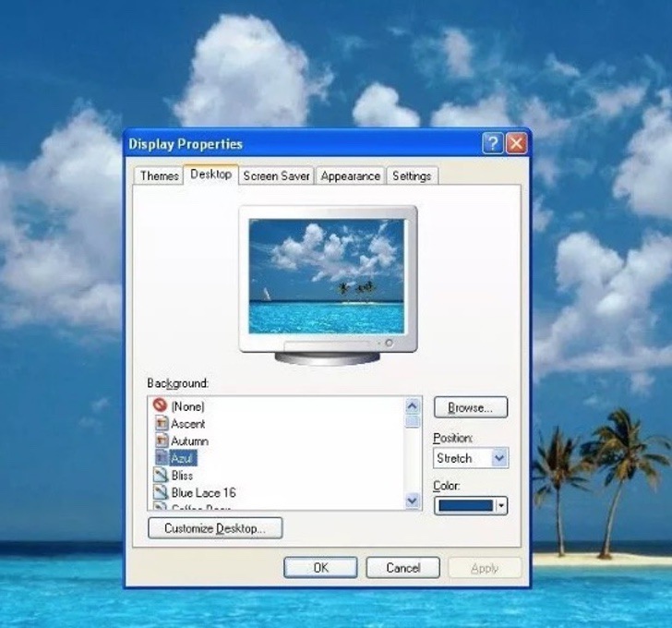Click the monitor wallpaper preview image

(x=327, y=276)
